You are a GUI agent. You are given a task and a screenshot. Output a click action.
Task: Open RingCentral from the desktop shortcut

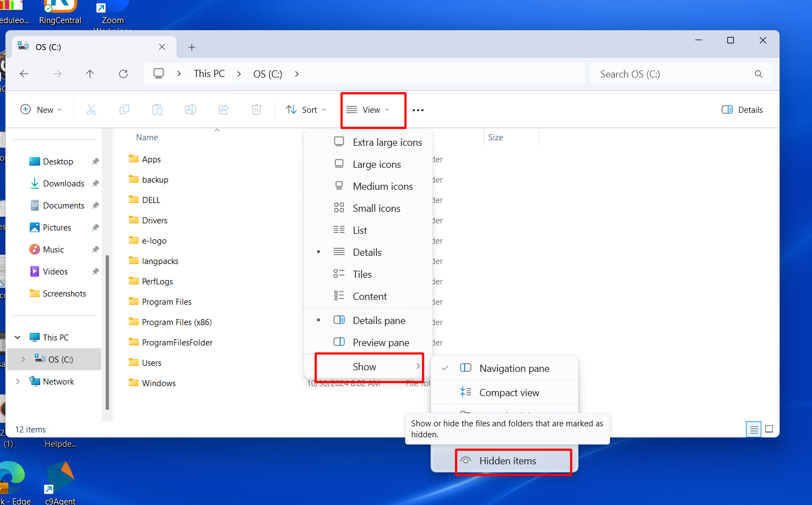[60, 10]
